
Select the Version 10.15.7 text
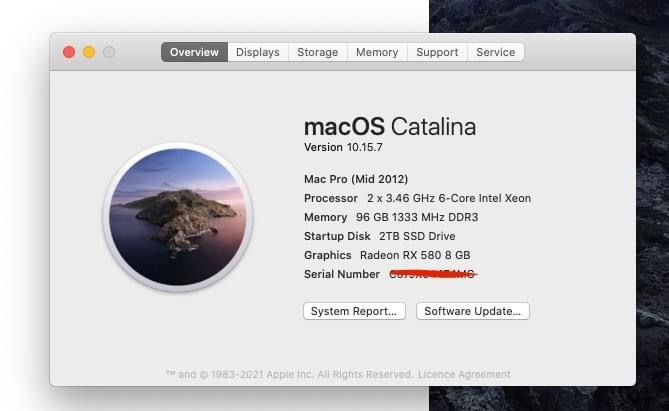coord(343,147)
